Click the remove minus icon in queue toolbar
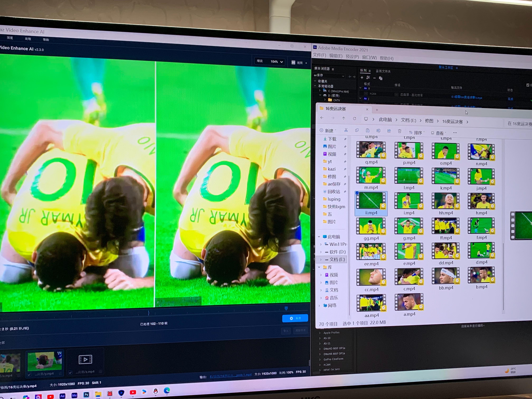The height and width of the screenshot is (399, 532). (x=374, y=78)
